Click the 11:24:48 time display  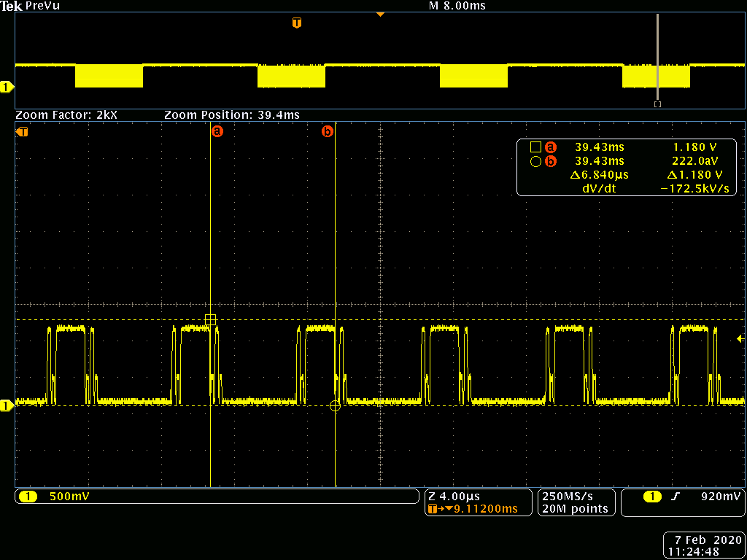(x=693, y=553)
